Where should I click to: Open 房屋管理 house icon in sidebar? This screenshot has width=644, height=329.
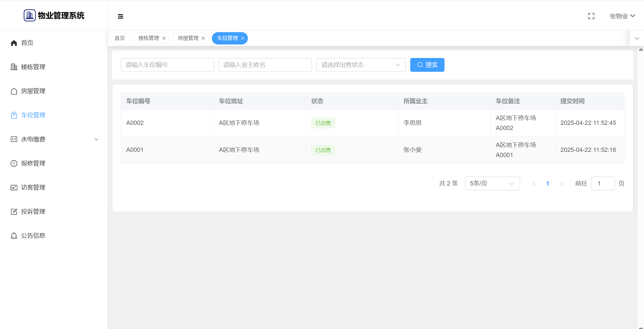pos(14,91)
